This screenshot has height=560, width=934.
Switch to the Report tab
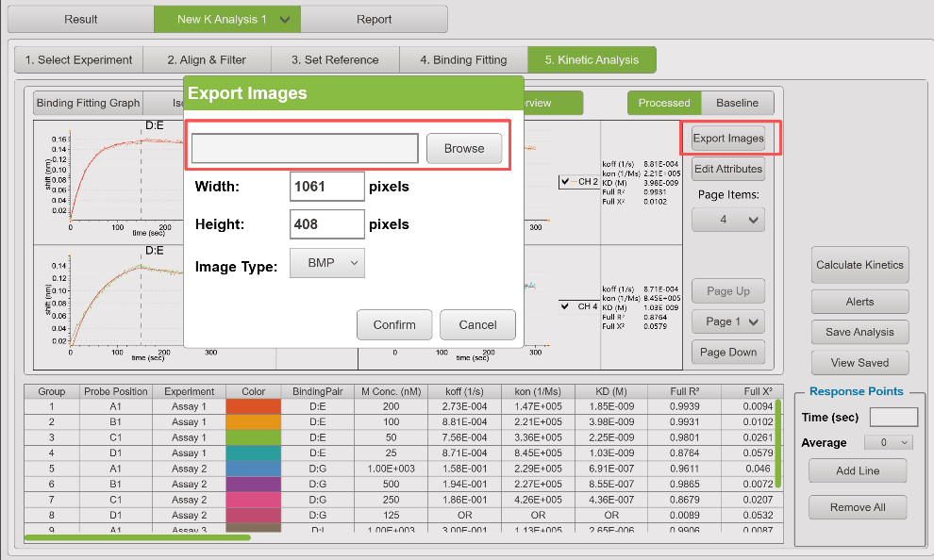375,19
